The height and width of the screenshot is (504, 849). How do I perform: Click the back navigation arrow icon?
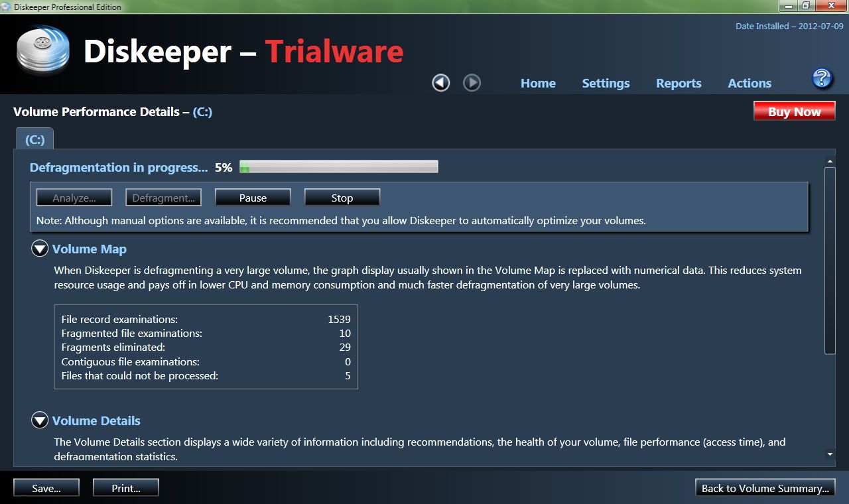tap(441, 83)
